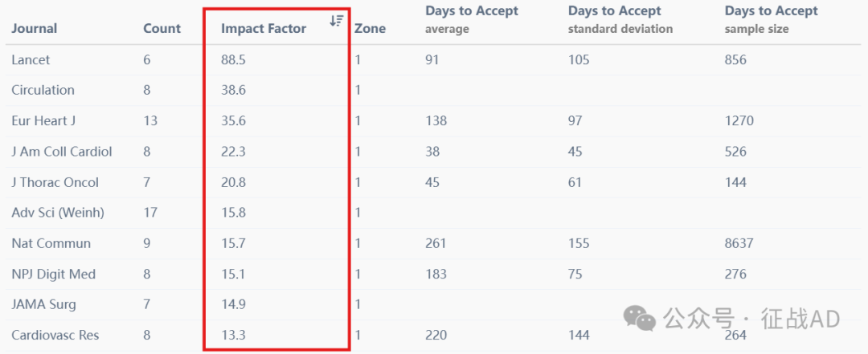Sort table by Count column header
The width and height of the screenshot is (868, 354).
162,28
